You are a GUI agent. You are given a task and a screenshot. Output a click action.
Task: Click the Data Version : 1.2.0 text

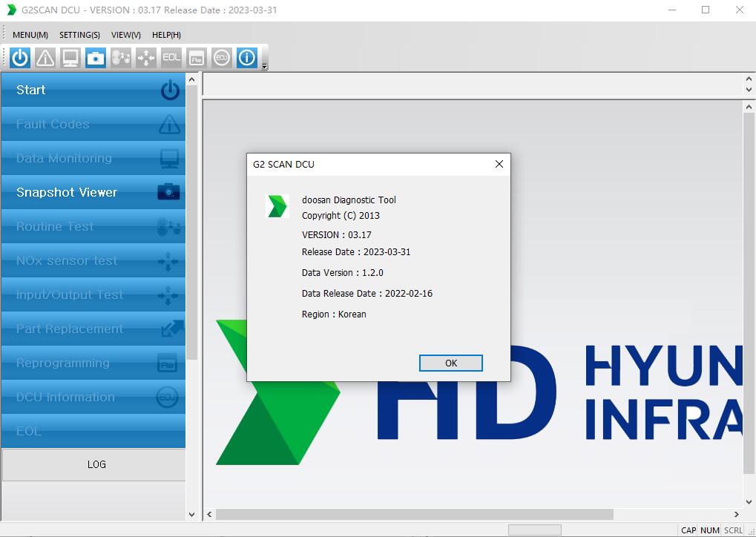pyautogui.click(x=342, y=272)
